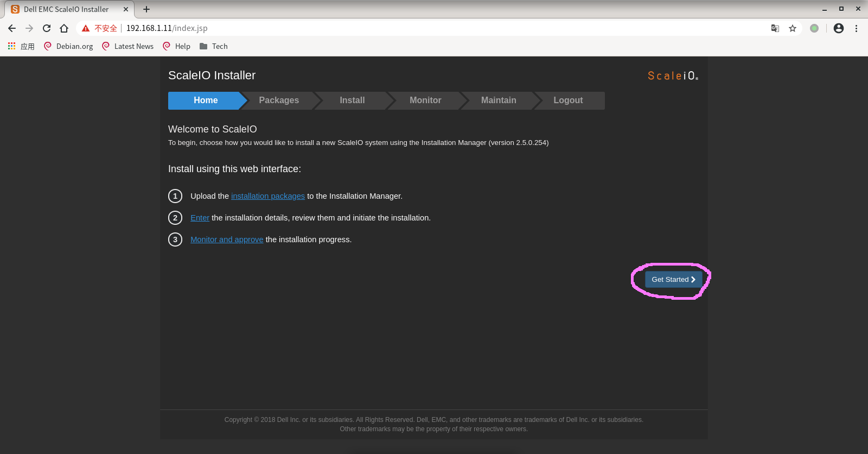Maximize the browser window
The width and height of the screenshot is (868, 454).
click(841, 9)
